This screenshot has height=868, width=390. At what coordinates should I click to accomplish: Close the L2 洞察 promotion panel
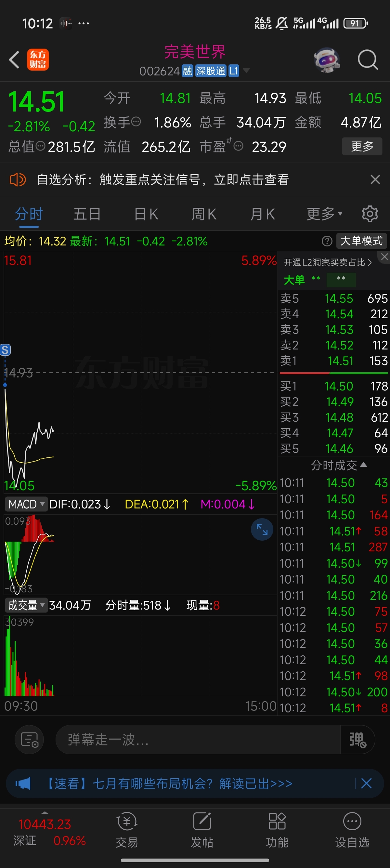pos(384,257)
